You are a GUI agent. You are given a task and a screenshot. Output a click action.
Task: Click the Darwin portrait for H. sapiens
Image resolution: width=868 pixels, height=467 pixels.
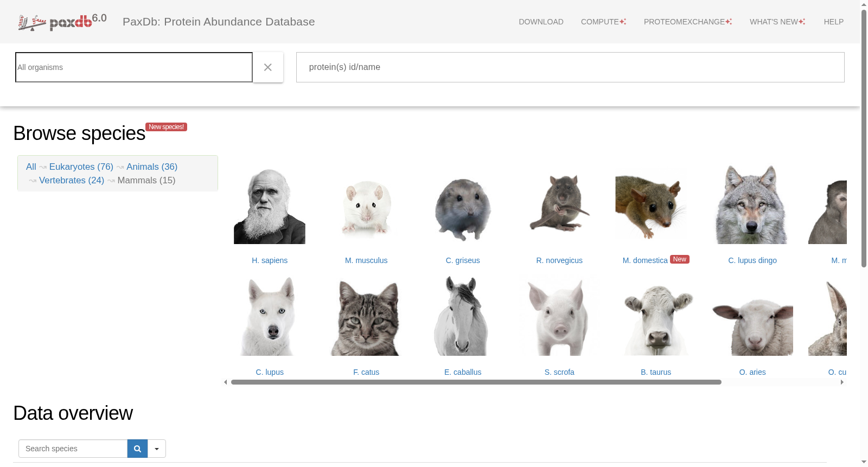tap(270, 205)
